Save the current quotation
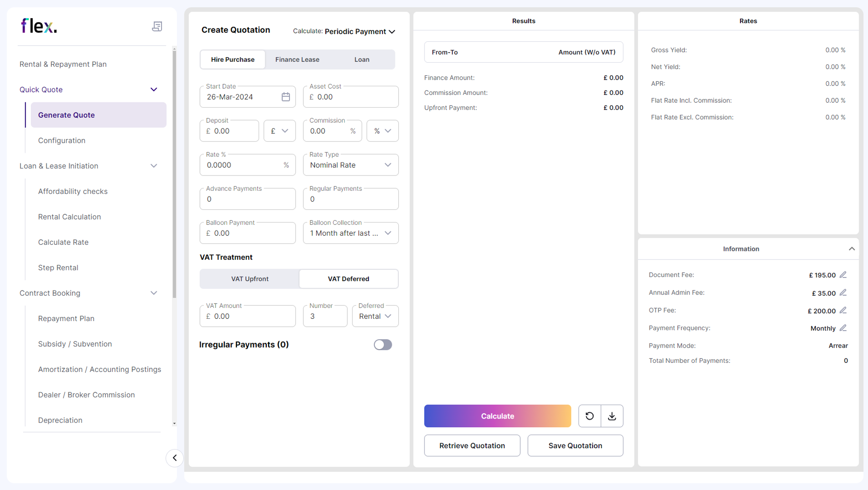Image resolution: width=868 pixels, height=490 pixels. point(575,445)
